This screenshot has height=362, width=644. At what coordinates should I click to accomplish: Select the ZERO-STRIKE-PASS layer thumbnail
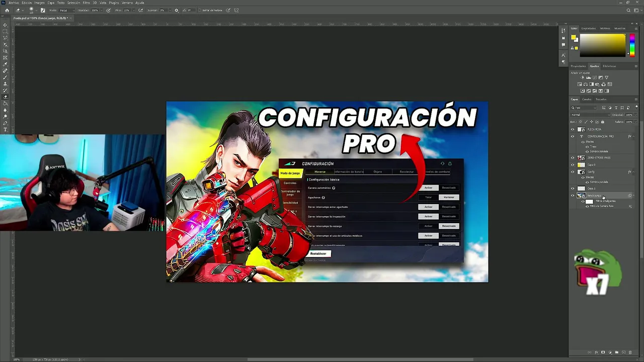(x=581, y=158)
